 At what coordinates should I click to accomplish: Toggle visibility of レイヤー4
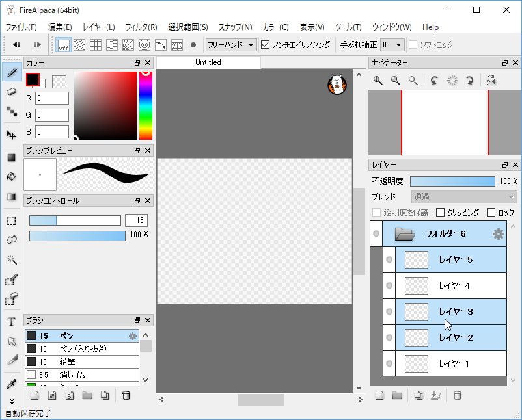click(389, 285)
